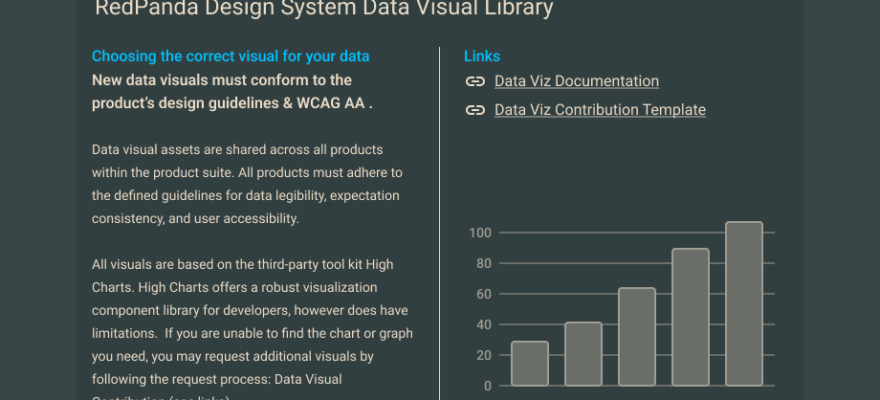Image resolution: width=880 pixels, height=400 pixels.
Task: Click the 0 label on the chart axis
Action: 487,386
